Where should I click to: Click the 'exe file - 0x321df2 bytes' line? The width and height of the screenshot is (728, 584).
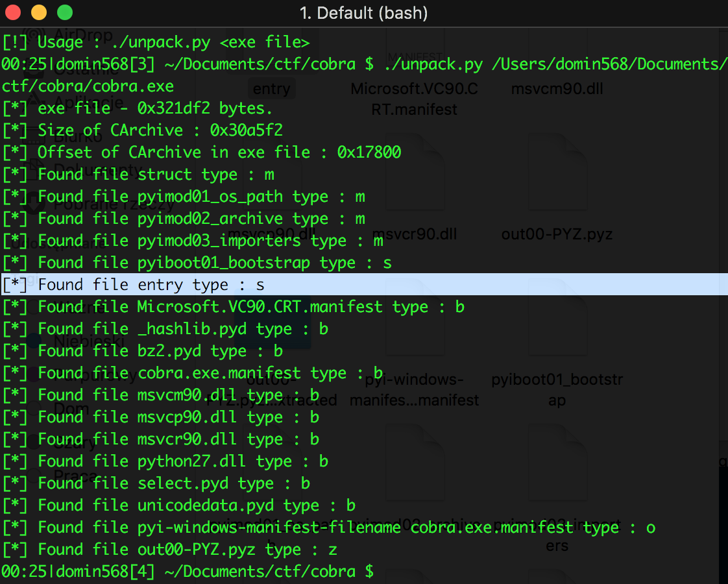tap(138, 108)
